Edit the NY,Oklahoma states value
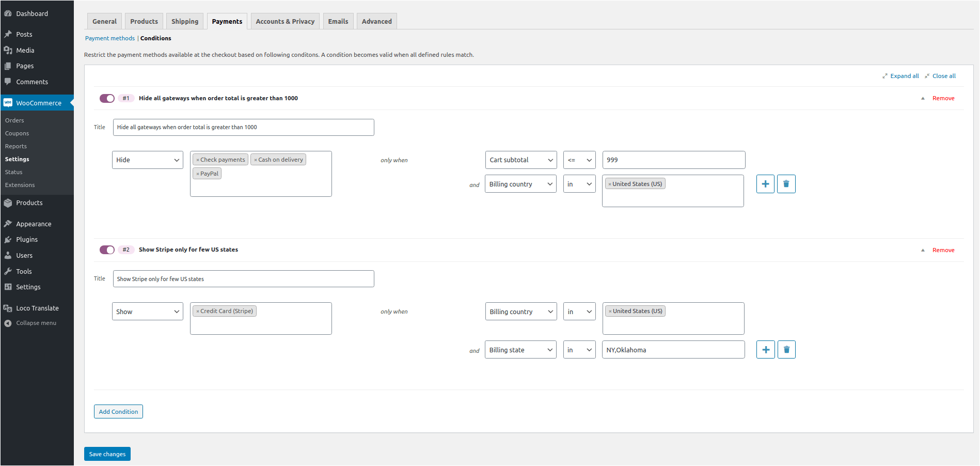The image size is (980, 466). (673, 349)
